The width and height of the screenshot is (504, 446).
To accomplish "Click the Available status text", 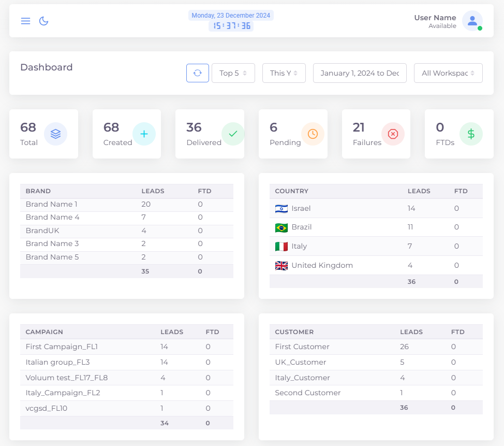I will 442,26.
